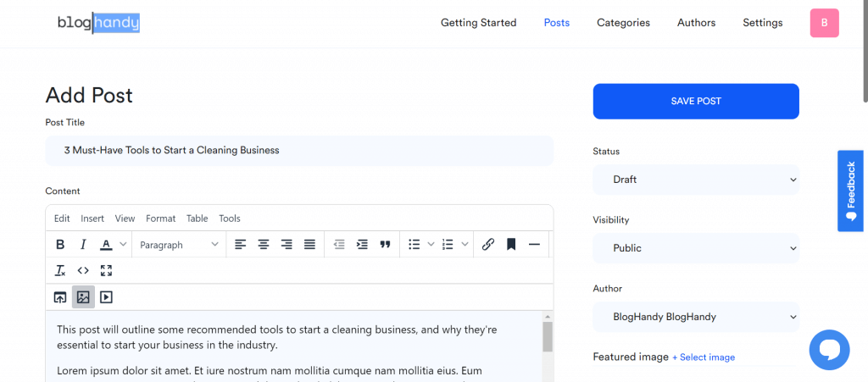Toggle bold formatting in the editor

click(60, 244)
